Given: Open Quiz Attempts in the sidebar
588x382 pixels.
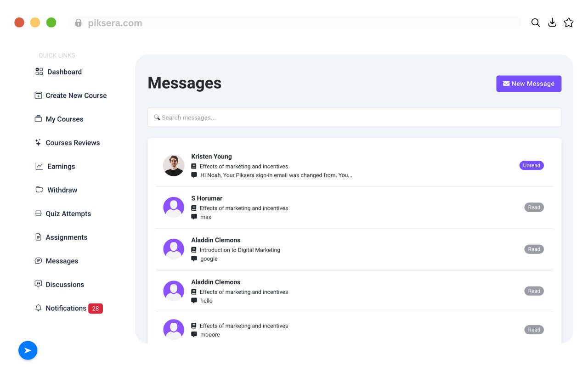Looking at the screenshot, I should [68, 213].
